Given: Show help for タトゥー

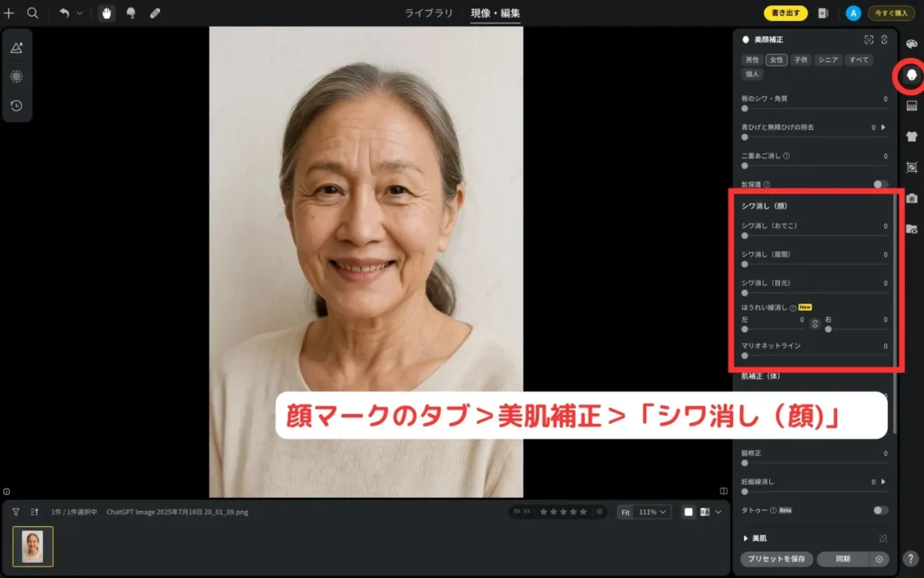Looking at the screenshot, I should point(772,510).
